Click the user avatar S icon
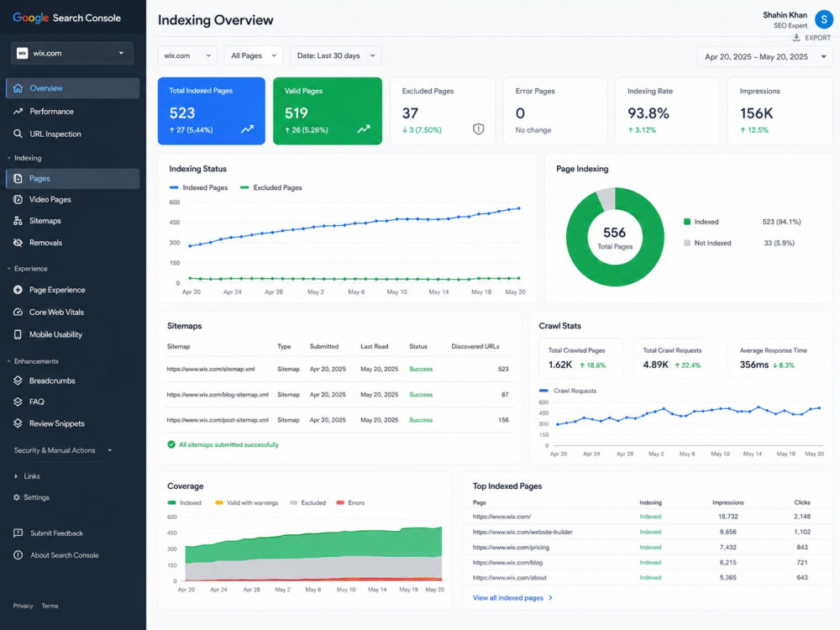This screenshot has width=840, height=630. pyautogui.click(x=824, y=18)
